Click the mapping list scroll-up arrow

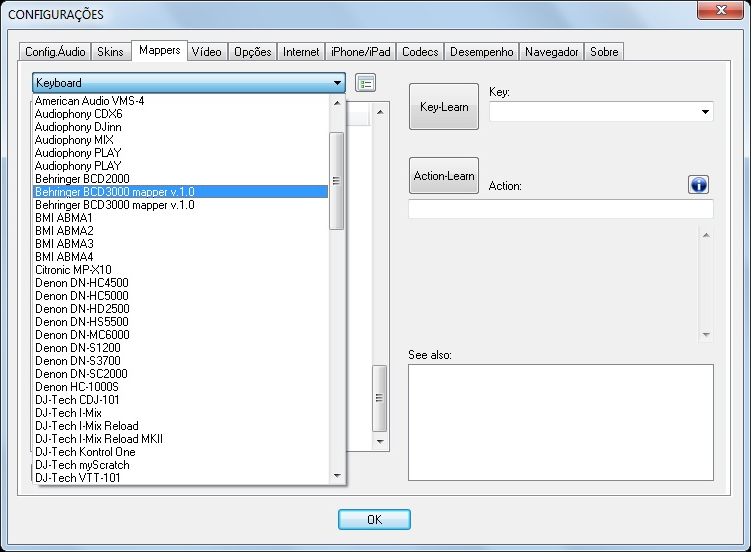point(380,112)
